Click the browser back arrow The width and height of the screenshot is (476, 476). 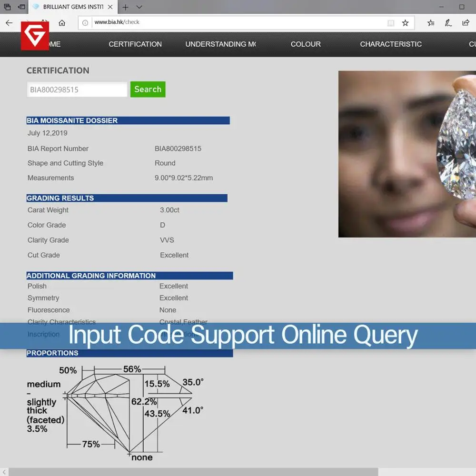tap(9, 23)
